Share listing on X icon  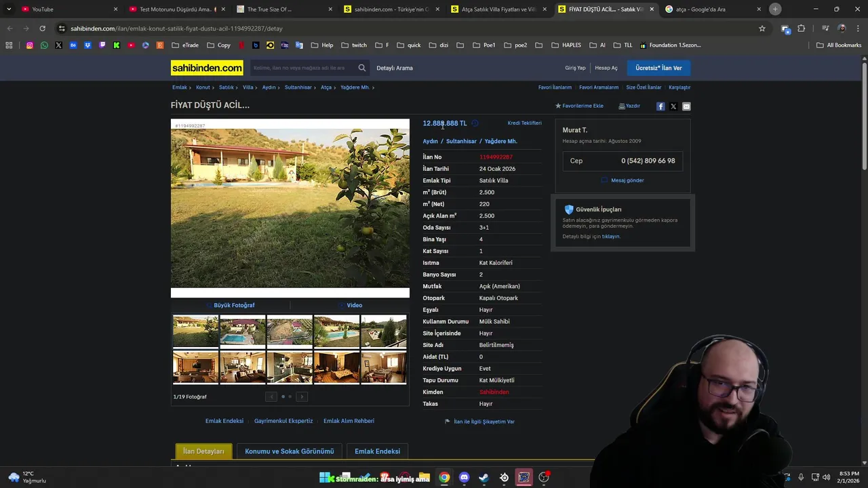tap(673, 106)
